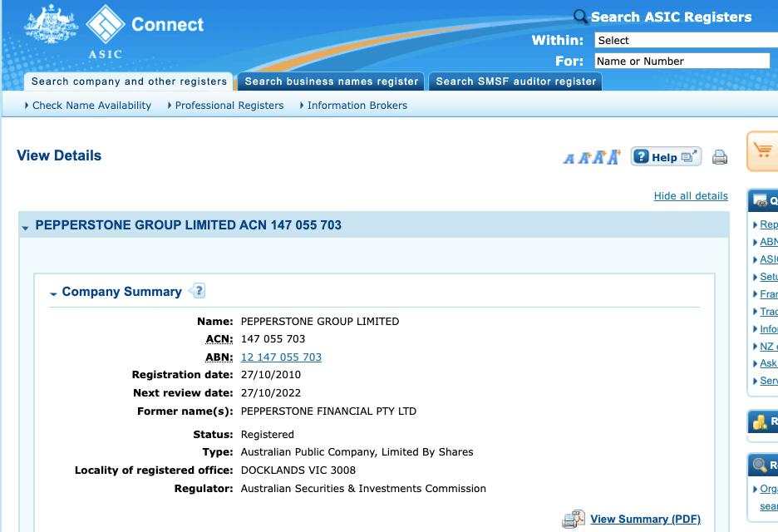This screenshot has height=532, width=778.
Task: Click the next review date 27/10/2022
Action: click(270, 393)
